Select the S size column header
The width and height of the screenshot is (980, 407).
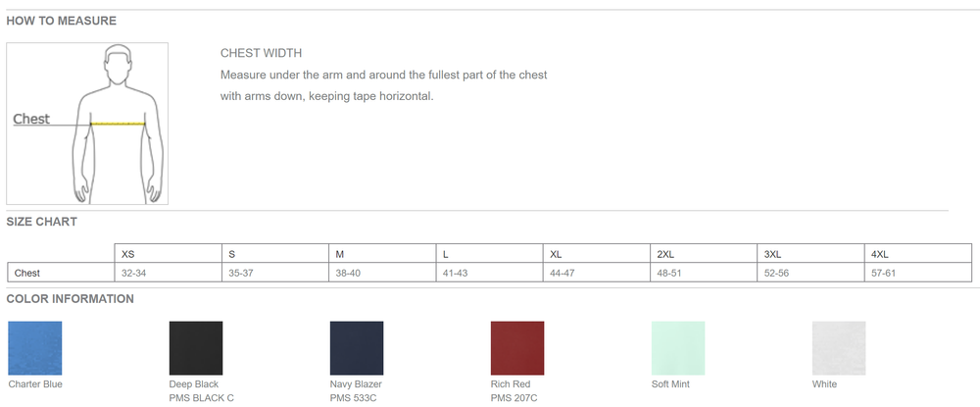tap(273, 254)
